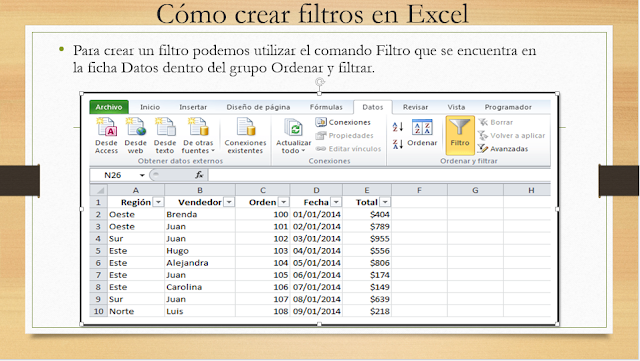Switch to the Programador tab
This screenshot has width=640, height=361.
pyautogui.click(x=508, y=107)
